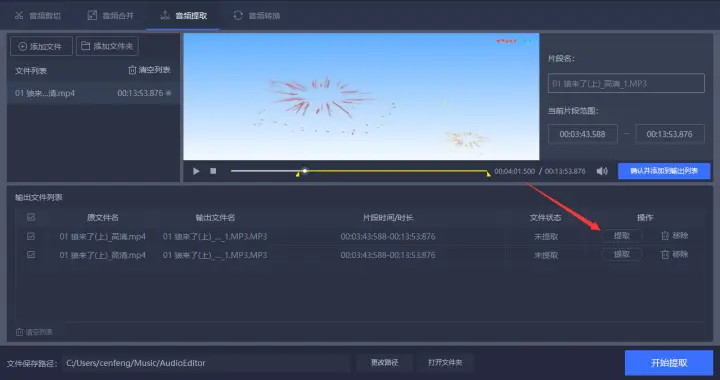Click the 文件状态 column header
This screenshot has height=380, width=720.
click(546, 218)
